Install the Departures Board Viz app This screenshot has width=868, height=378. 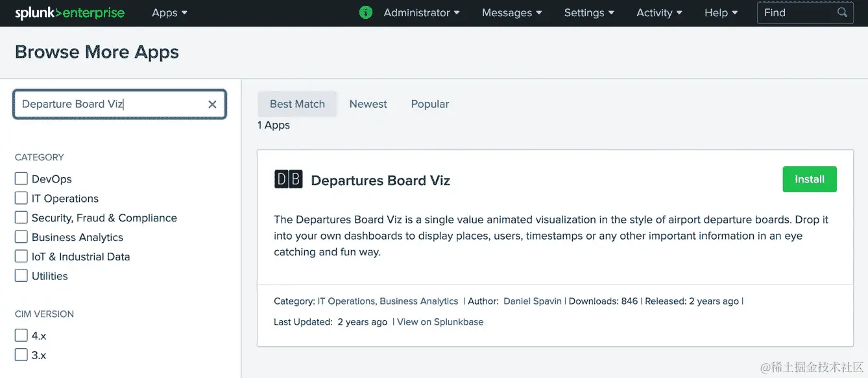click(809, 179)
